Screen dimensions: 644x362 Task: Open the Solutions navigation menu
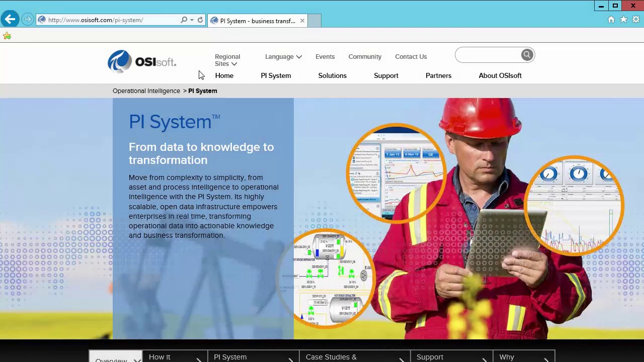pos(332,75)
